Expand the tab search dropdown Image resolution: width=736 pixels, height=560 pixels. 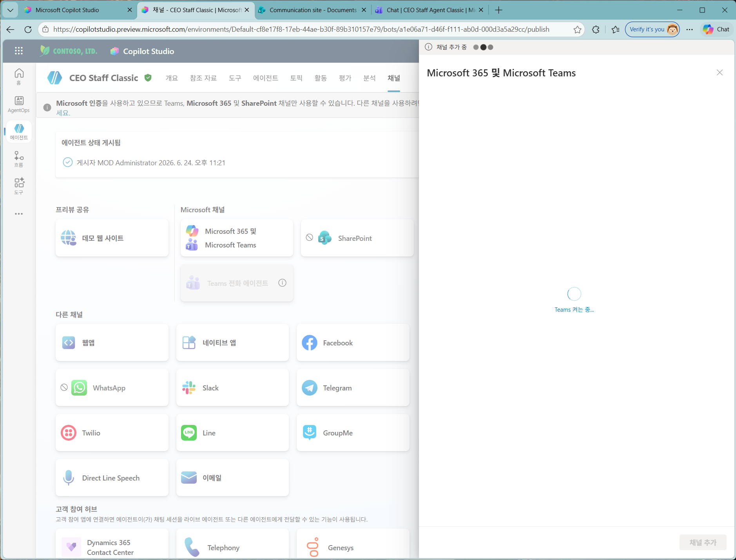10,10
